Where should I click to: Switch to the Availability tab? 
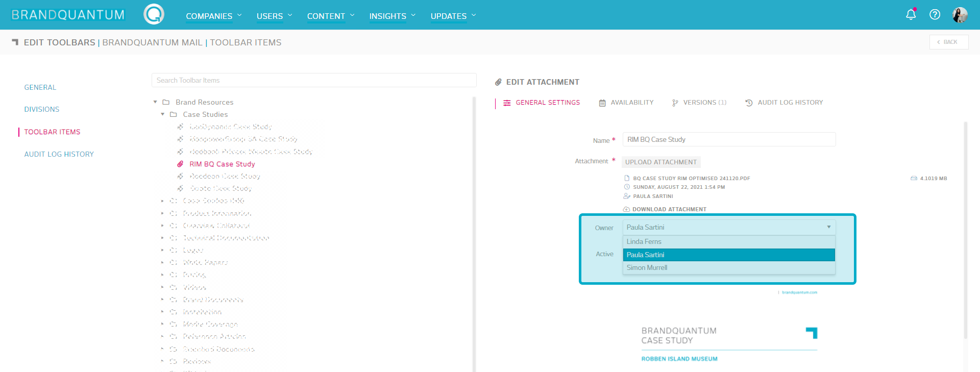point(626,103)
